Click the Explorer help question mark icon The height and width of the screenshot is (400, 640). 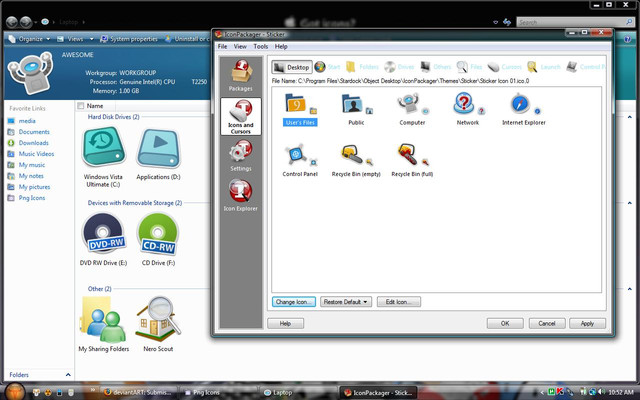628,39
